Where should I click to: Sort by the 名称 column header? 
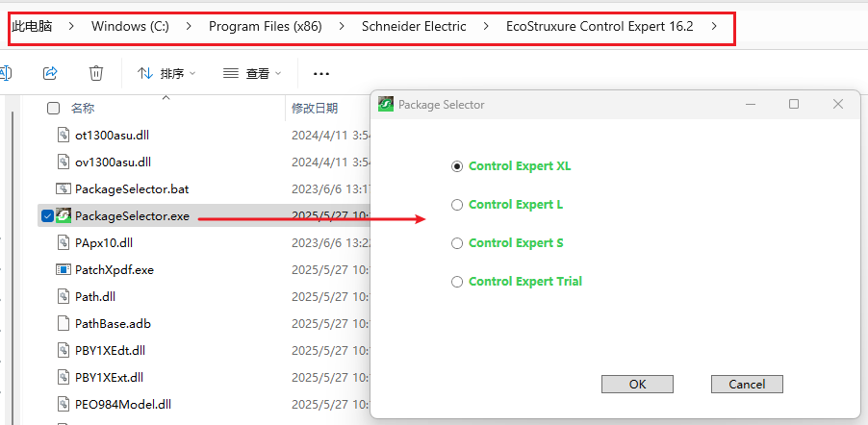[x=83, y=109]
